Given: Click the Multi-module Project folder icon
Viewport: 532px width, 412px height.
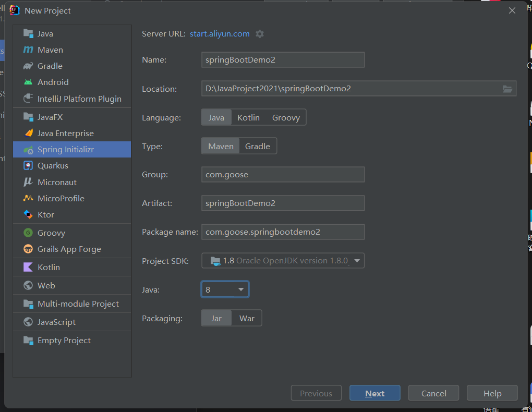Looking at the screenshot, I should tap(28, 304).
